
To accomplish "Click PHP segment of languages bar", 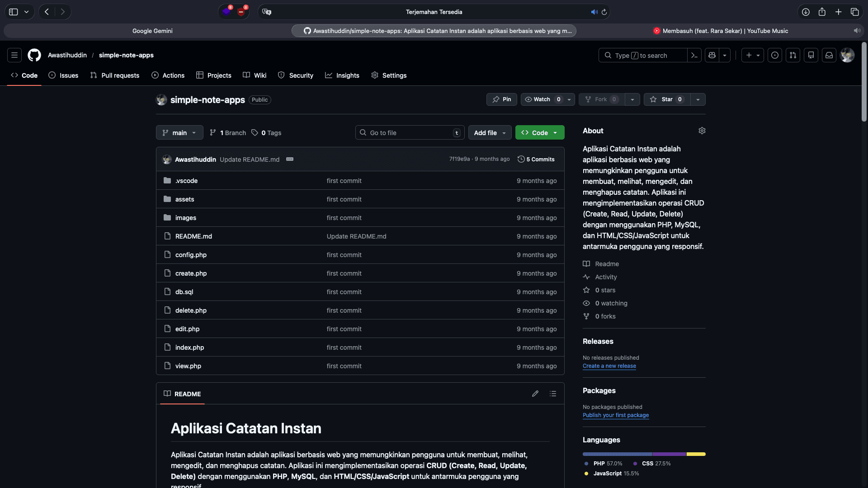I will (x=617, y=454).
